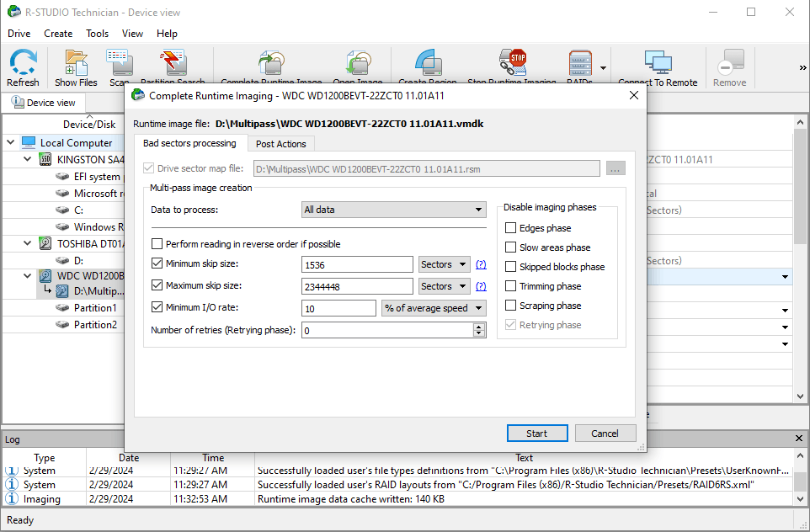Close the Log panel with X
810x532 pixels.
(x=799, y=438)
